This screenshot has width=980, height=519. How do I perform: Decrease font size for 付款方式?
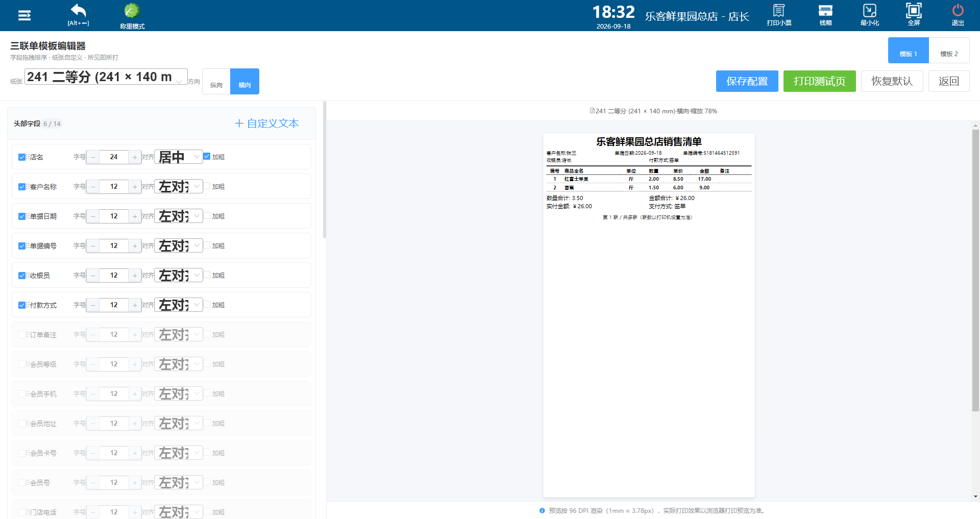point(93,305)
